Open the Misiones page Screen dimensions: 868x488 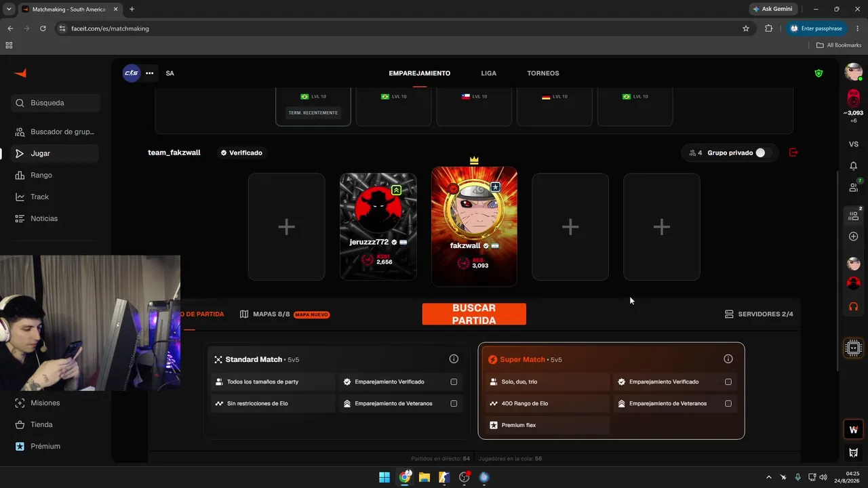pos(55,403)
